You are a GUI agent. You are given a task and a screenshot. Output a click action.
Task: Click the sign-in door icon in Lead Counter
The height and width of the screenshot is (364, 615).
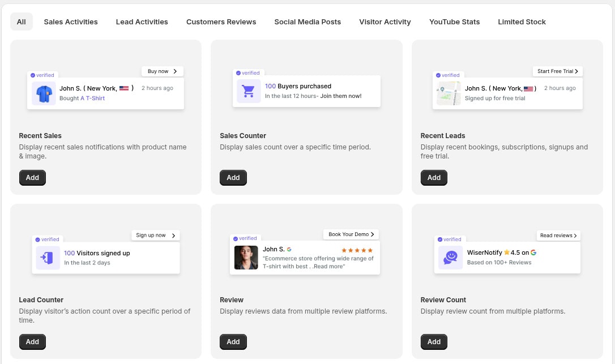(x=48, y=258)
